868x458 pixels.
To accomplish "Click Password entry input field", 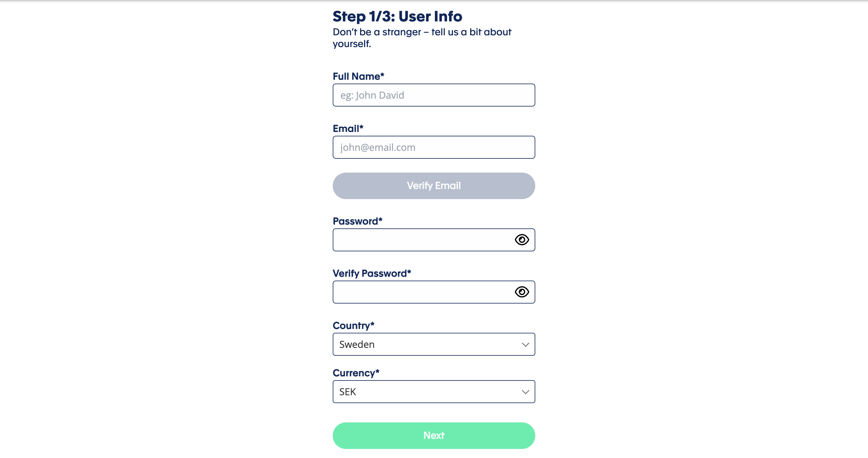I will 433,240.
